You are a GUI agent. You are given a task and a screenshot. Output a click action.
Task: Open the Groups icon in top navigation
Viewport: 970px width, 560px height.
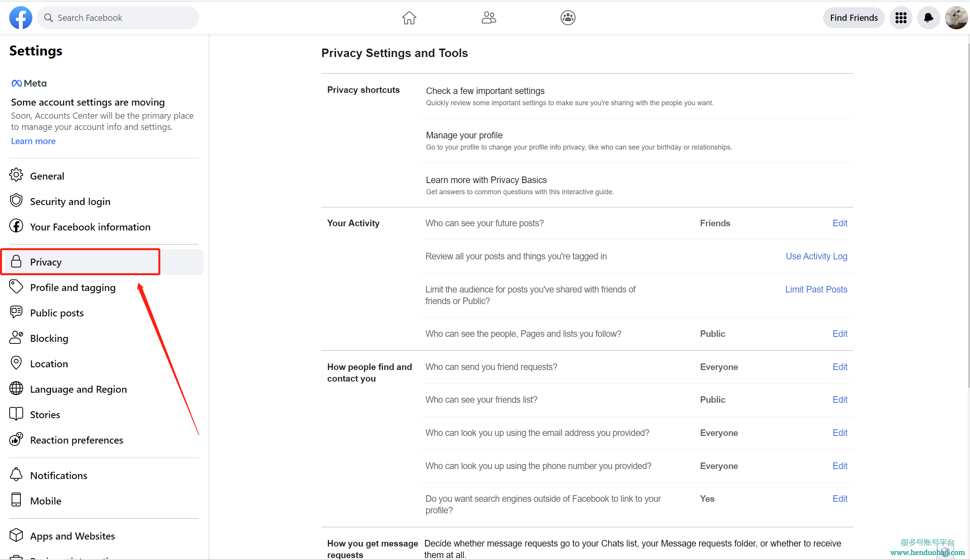pyautogui.click(x=568, y=18)
